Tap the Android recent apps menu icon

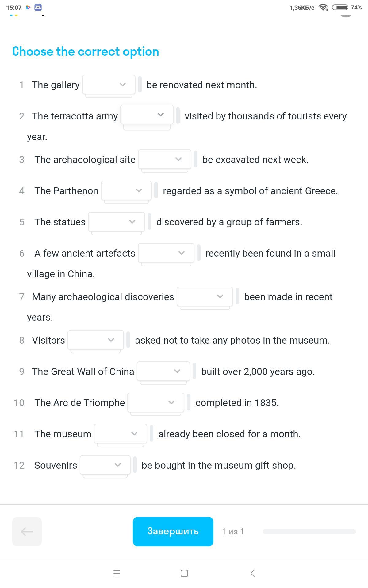[117, 573]
